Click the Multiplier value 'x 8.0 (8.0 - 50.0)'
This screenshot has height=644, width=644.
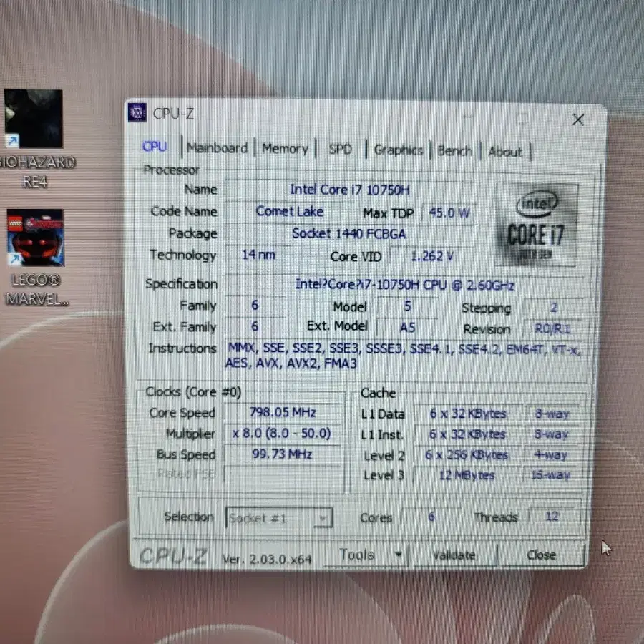tap(281, 433)
